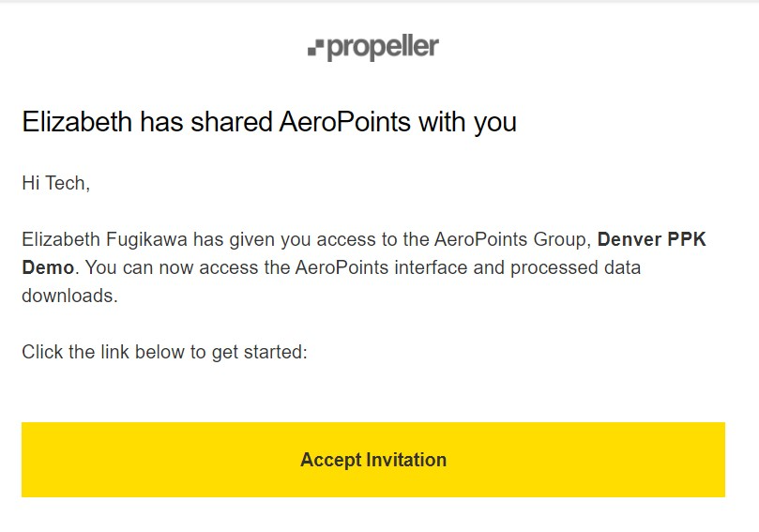The image size is (759, 532).
Task: Click the Propeller logo square mark
Action: (315, 48)
